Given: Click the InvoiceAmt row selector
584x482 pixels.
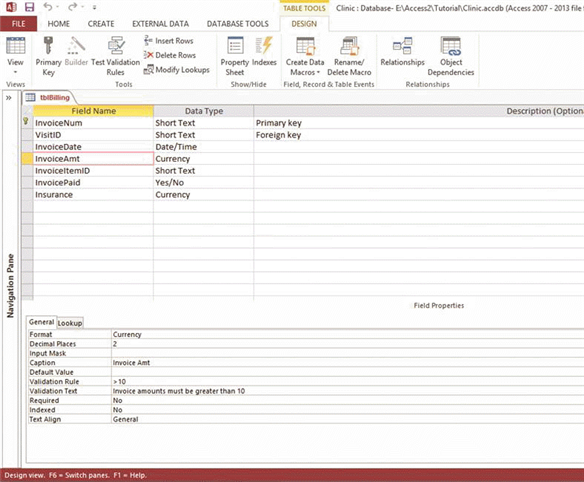Looking at the screenshot, I should click(27, 159).
